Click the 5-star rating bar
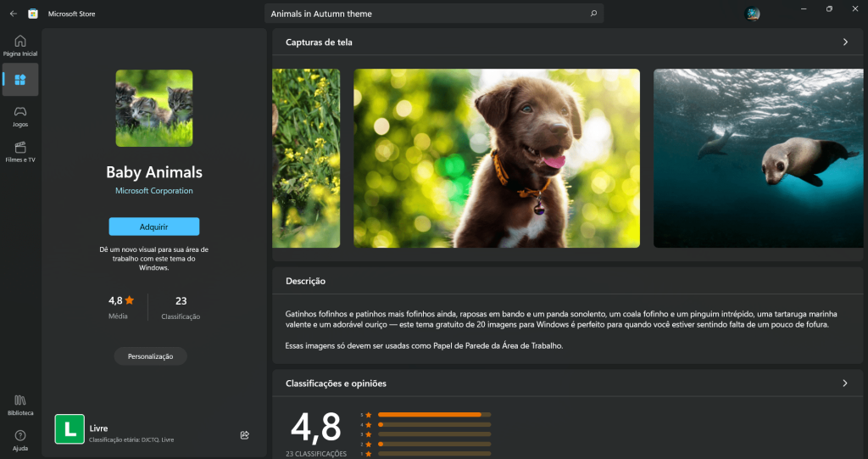This screenshot has width=868, height=459. 434,415
